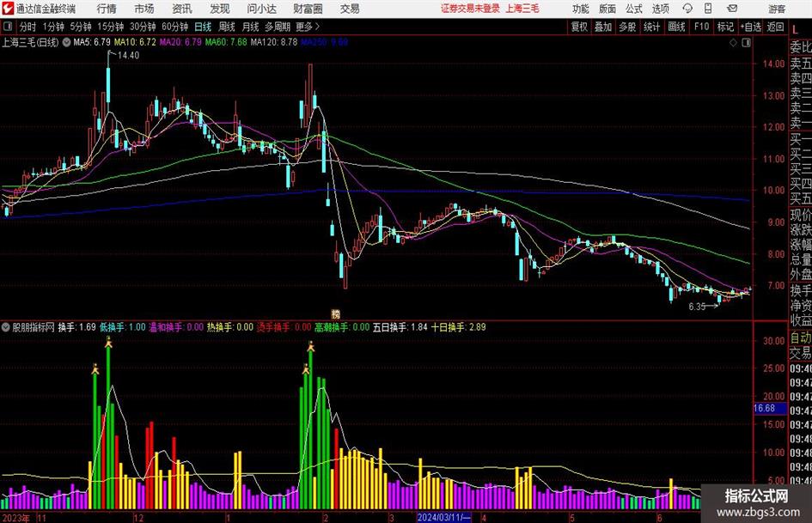Switch to 1分钟 period
This screenshot has width=812, height=523.
point(53,27)
